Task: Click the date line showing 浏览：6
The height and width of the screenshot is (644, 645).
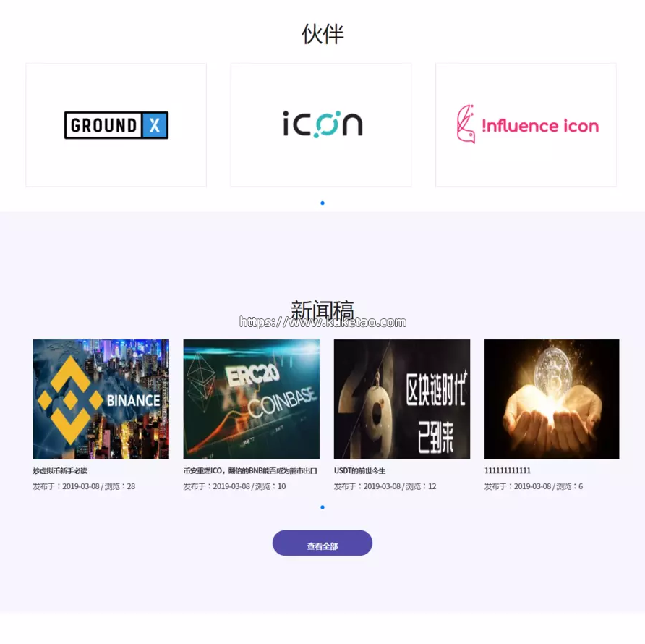Action: coord(534,486)
